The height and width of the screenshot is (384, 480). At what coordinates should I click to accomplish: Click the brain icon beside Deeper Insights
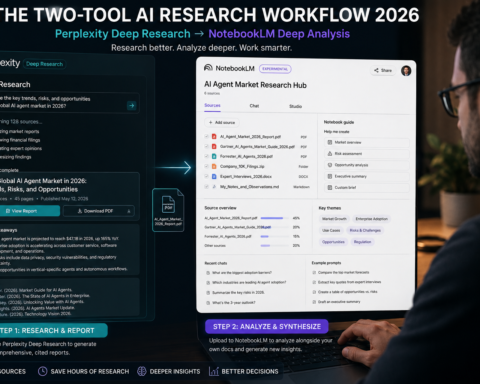(x=142, y=371)
